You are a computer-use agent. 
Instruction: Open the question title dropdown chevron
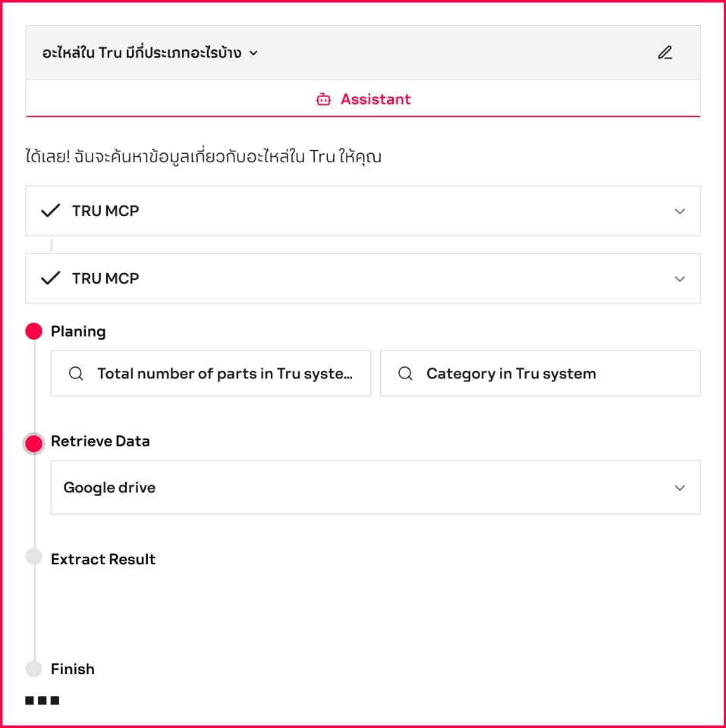(x=253, y=53)
